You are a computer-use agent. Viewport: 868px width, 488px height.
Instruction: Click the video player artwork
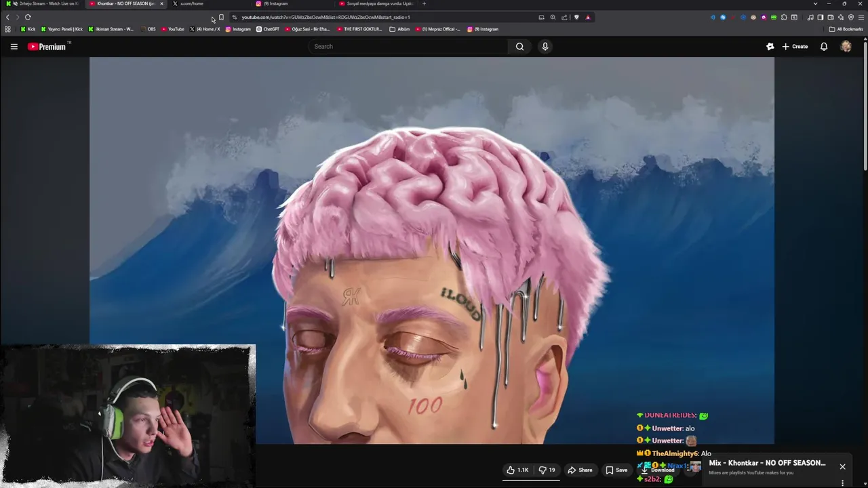coord(431,250)
